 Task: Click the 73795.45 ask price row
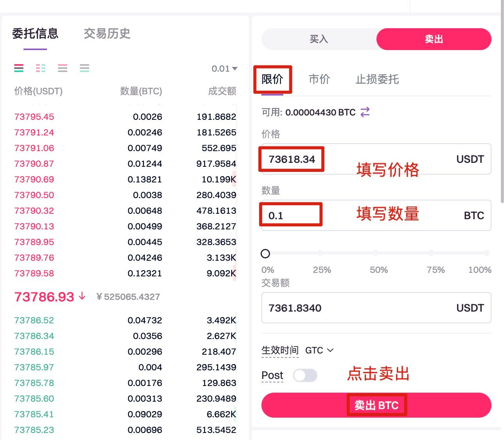pos(34,117)
